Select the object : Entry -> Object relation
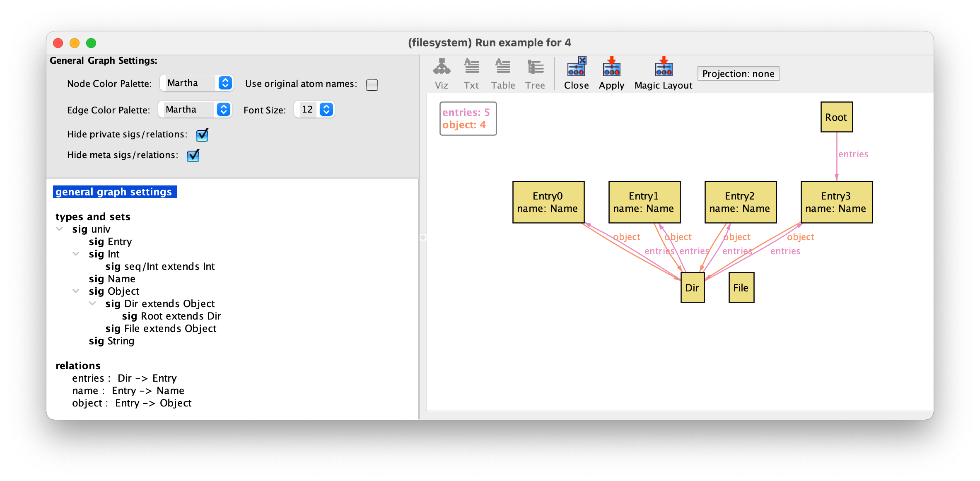This screenshot has width=980, height=481. click(x=132, y=403)
